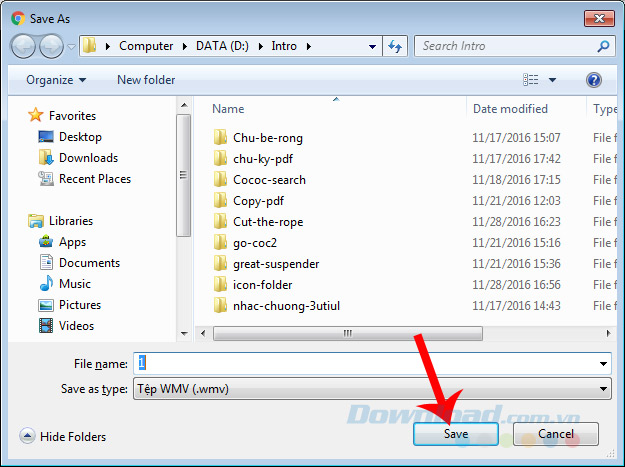Open the address bar history dropdown
The width and height of the screenshot is (625, 467).
tap(372, 47)
